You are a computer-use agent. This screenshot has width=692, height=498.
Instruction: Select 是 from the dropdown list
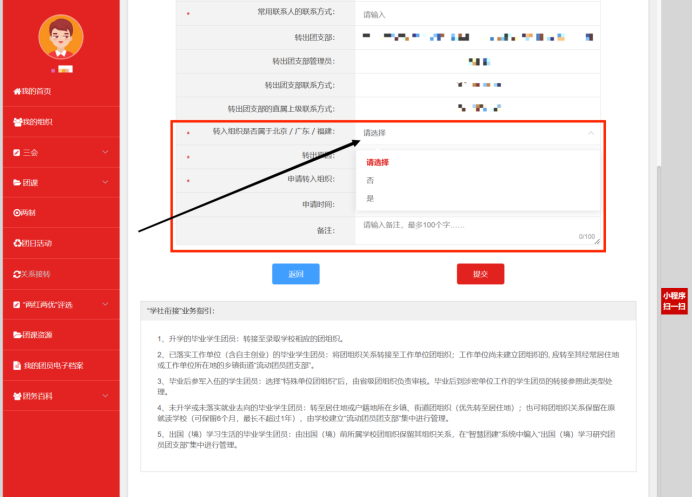coord(370,198)
